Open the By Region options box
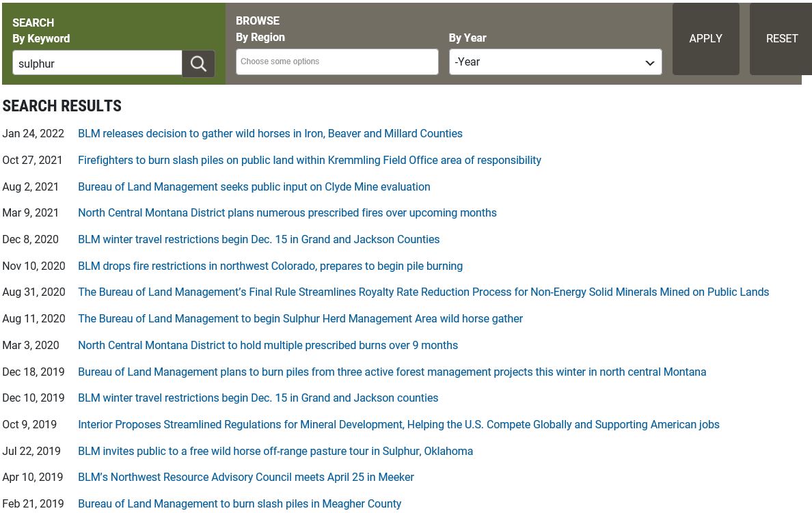 (337, 61)
